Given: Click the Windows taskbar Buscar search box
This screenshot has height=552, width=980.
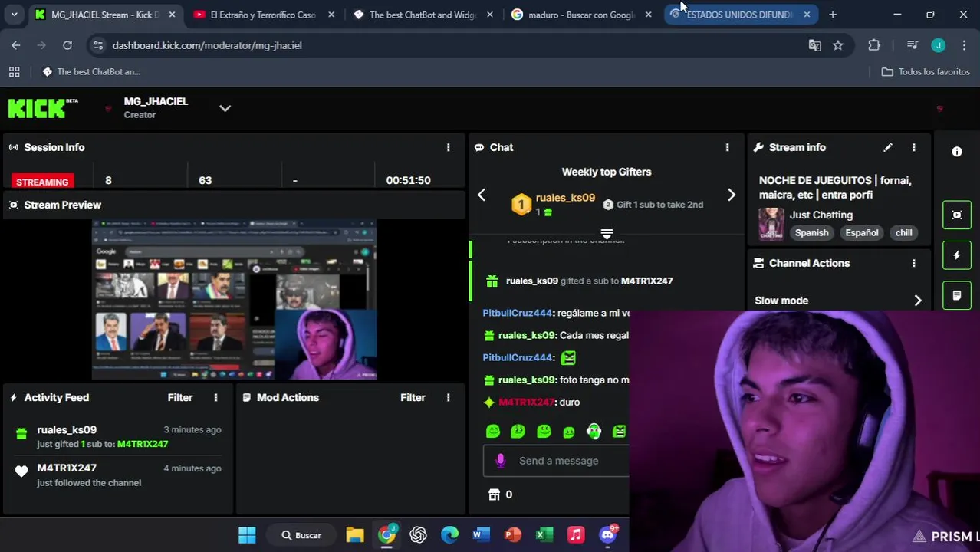Looking at the screenshot, I should (x=302, y=534).
